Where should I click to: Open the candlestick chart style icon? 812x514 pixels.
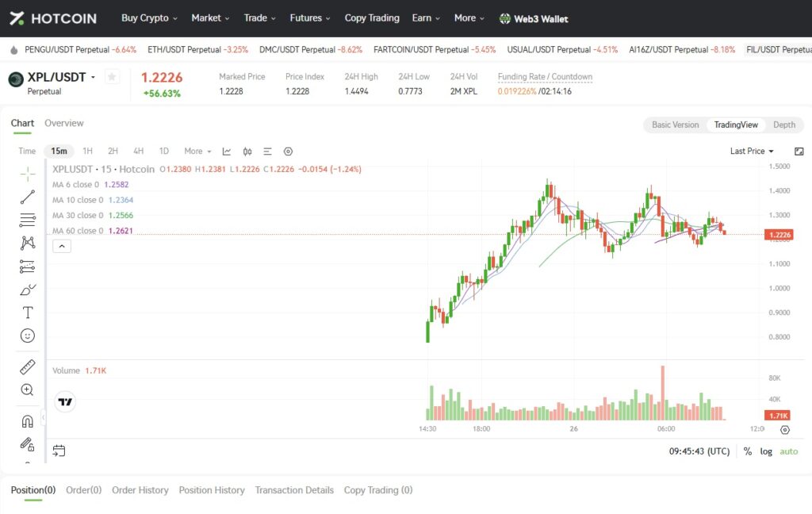pos(247,152)
